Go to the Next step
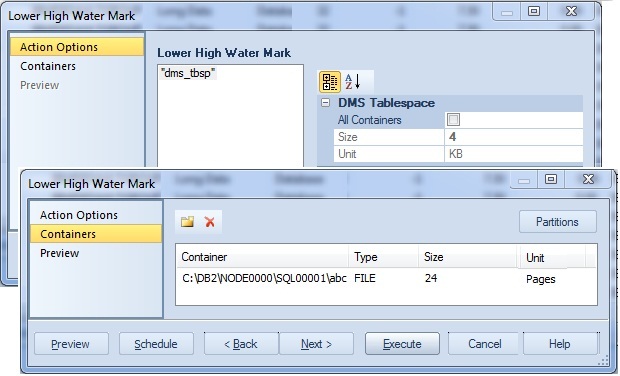The height and width of the screenshot is (376, 620). point(316,344)
